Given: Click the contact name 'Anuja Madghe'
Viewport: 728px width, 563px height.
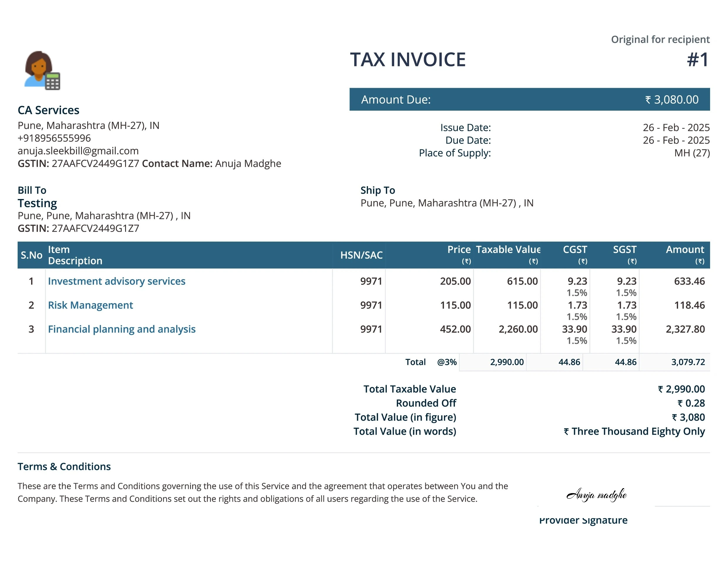Looking at the screenshot, I should tap(248, 163).
